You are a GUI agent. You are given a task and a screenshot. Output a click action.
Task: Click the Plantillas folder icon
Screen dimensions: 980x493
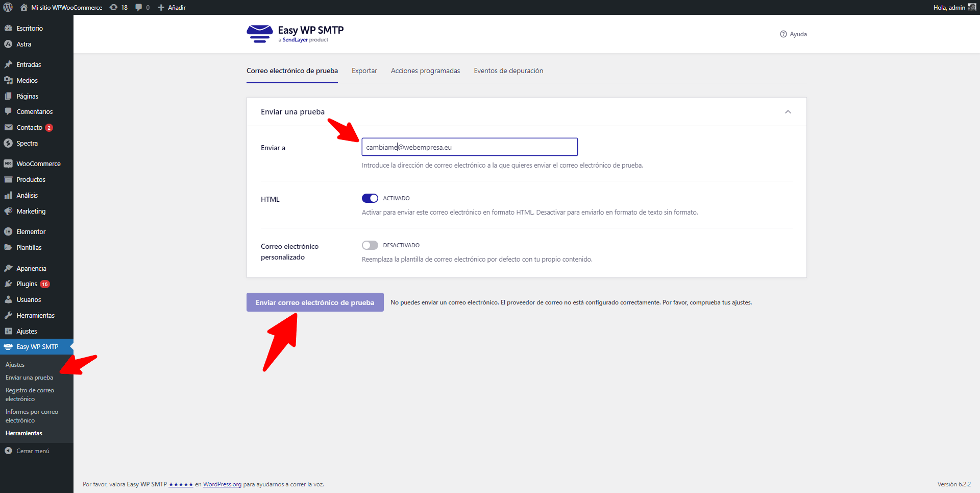pyautogui.click(x=8, y=247)
